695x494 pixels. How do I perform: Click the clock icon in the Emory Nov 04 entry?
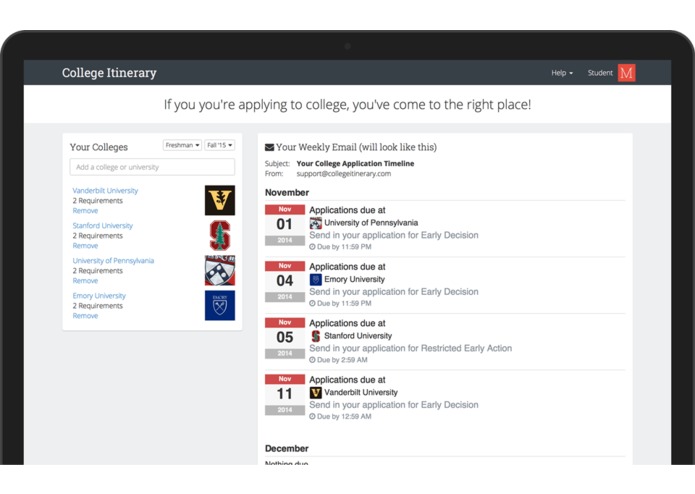click(312, 303)
